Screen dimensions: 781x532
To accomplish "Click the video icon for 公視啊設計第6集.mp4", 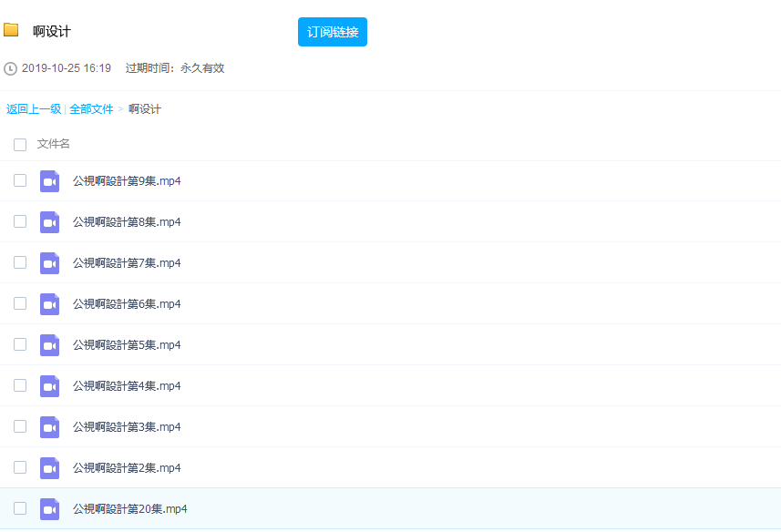I will click(49, 304).
